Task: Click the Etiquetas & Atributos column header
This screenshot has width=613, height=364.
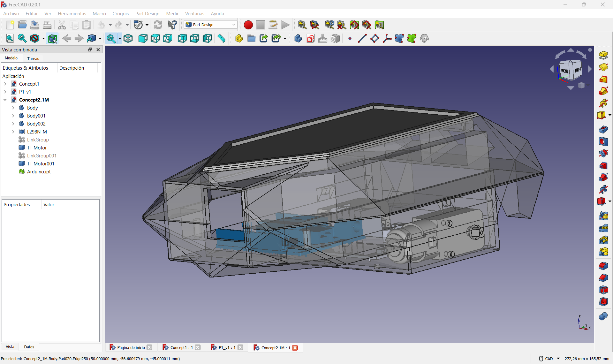Action: [26, 68]
